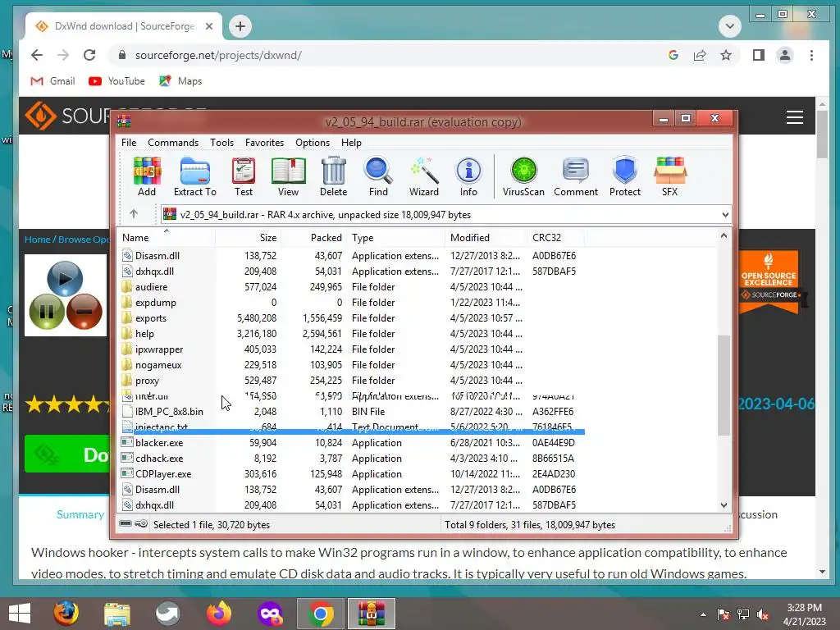Open Chrome side panel icon
840x630 pixels.
tap(759, 55)
